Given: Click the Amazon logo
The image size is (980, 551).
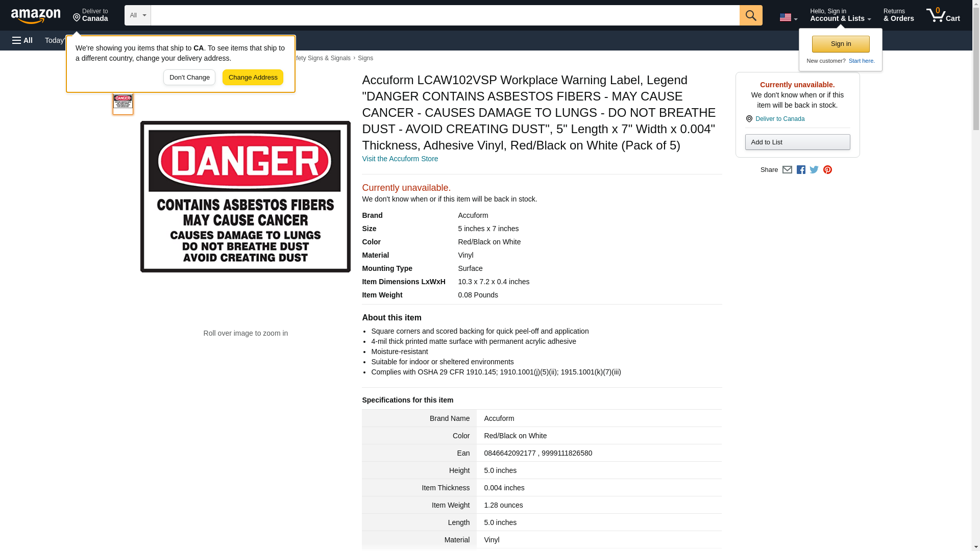Looking at the screenshot, I should tap(36, 16).
